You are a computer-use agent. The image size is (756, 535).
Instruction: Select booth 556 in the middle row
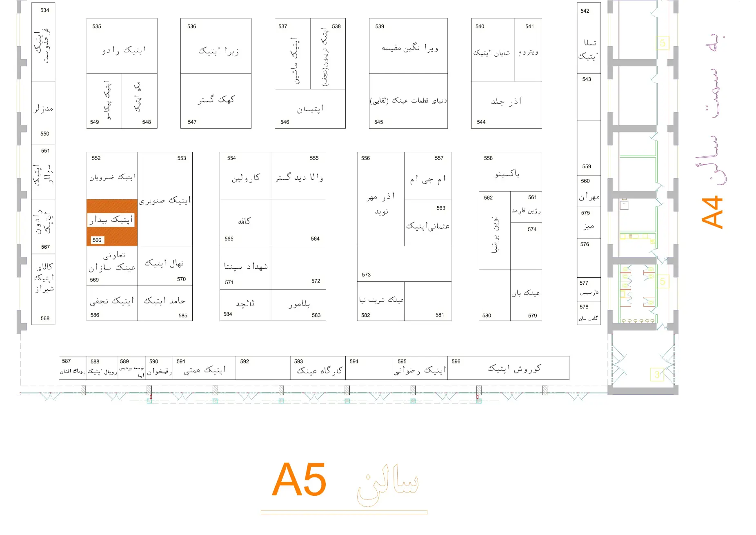380,199
